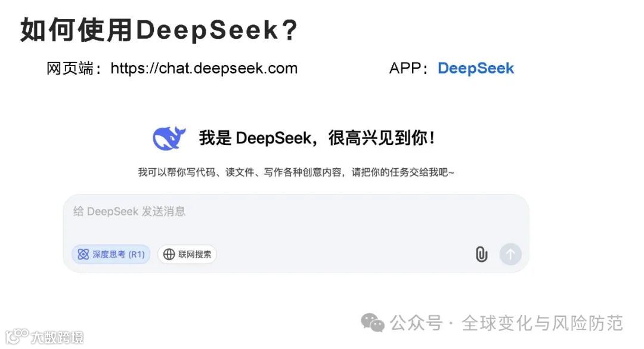Click the 大数跨境 watermark text
644x349 pixels.
pos(57,337)
